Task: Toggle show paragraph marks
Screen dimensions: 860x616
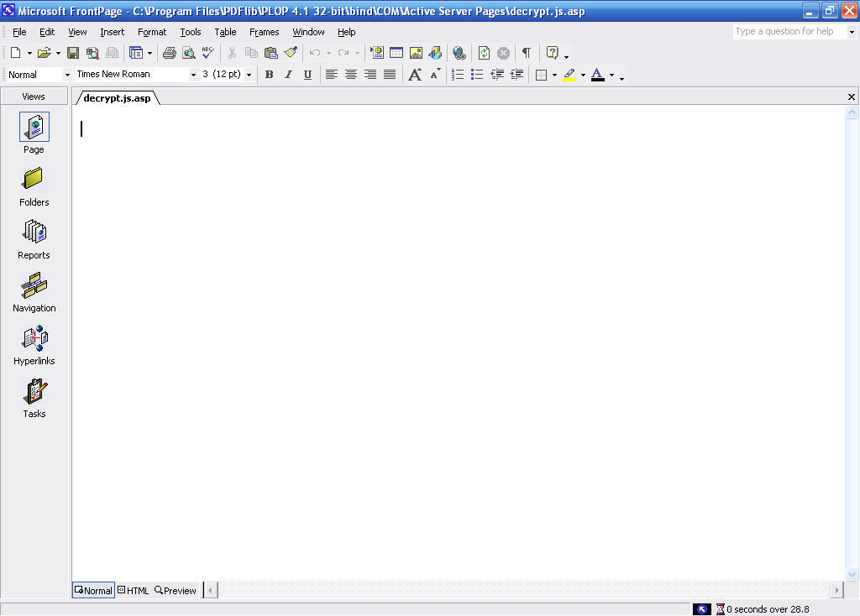Action: point(527,53)
